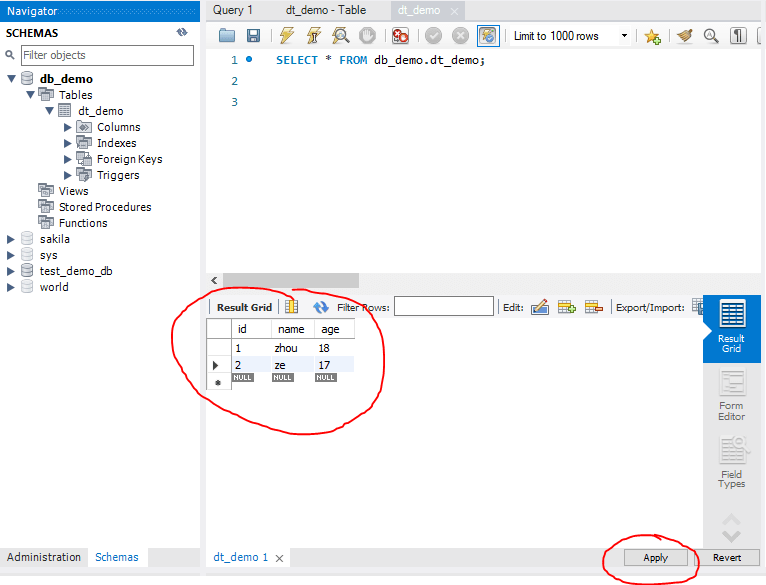The height and width of the screenshot is (585, 766).
Task: Click editor horizontal scrollbar thumb
Action: coord(291,281)
